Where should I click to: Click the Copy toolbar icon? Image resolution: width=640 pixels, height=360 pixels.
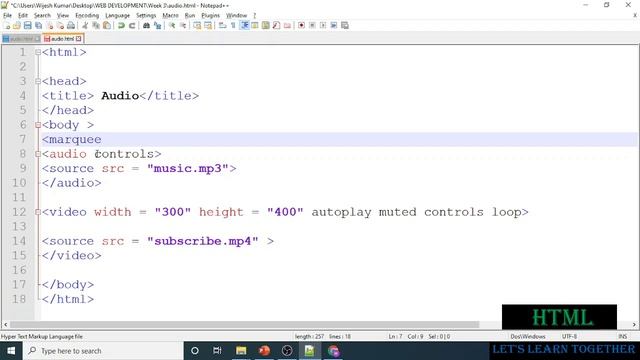click(96, 25)
